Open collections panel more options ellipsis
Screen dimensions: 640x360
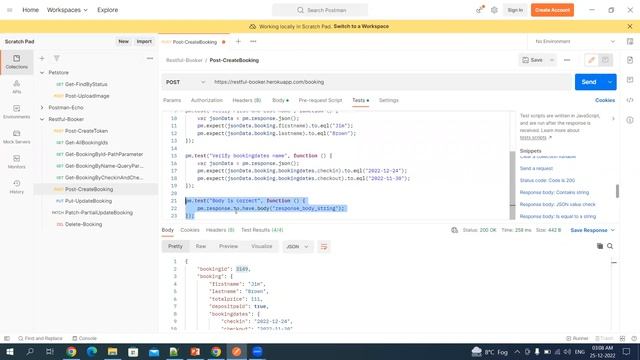[x=150, y=58]
